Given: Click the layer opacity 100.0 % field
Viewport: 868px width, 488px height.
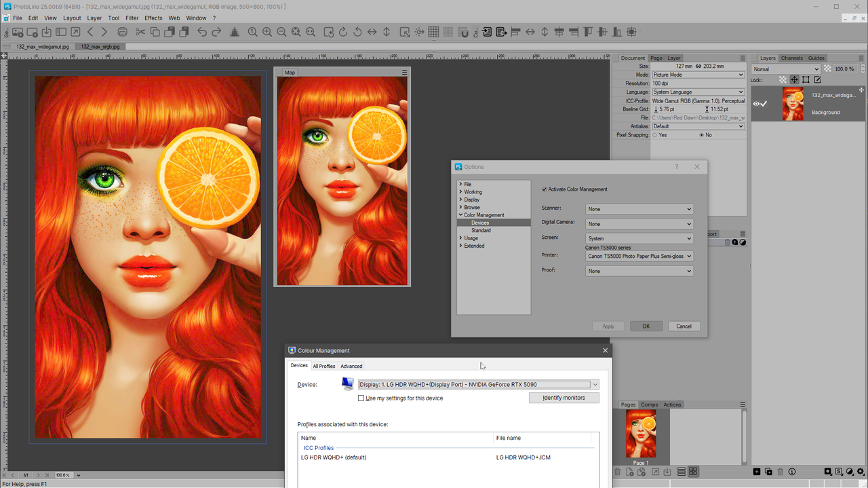Looking at the screenshot, I should 844,69.
